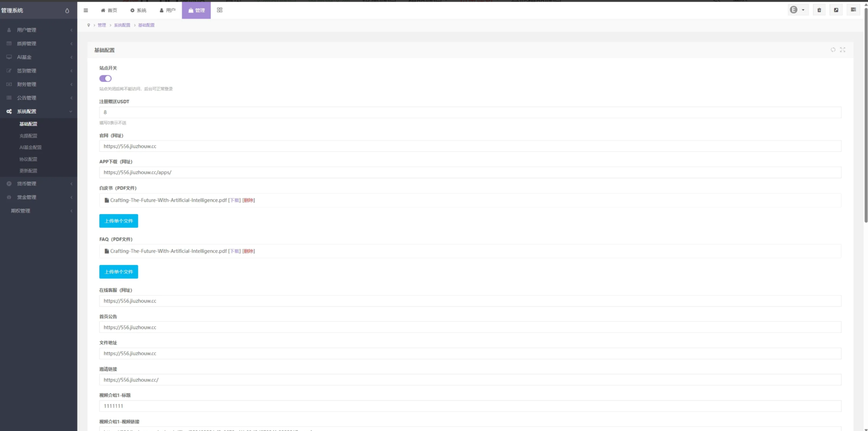This screenshot has height=431, width=868.
Task: Click the location pin breadcrumb icon
Action: pos(89,25)
